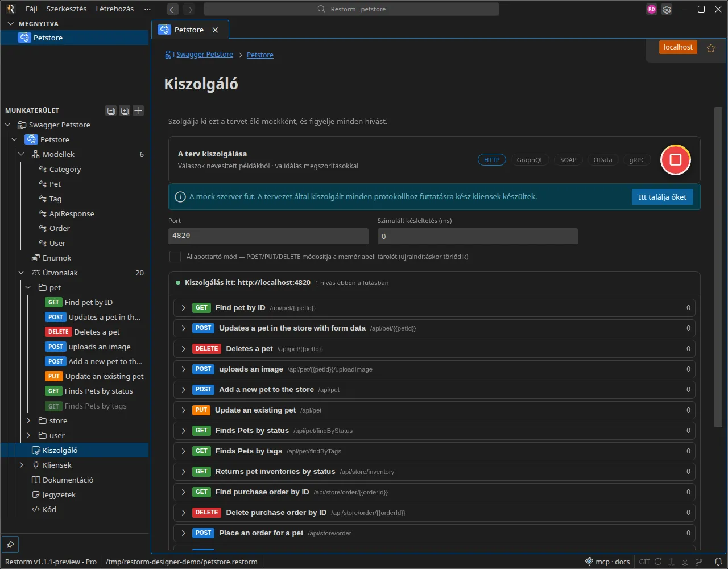Close the Petstore tab
Screen dimensions: 728x569
pos(215,30)
